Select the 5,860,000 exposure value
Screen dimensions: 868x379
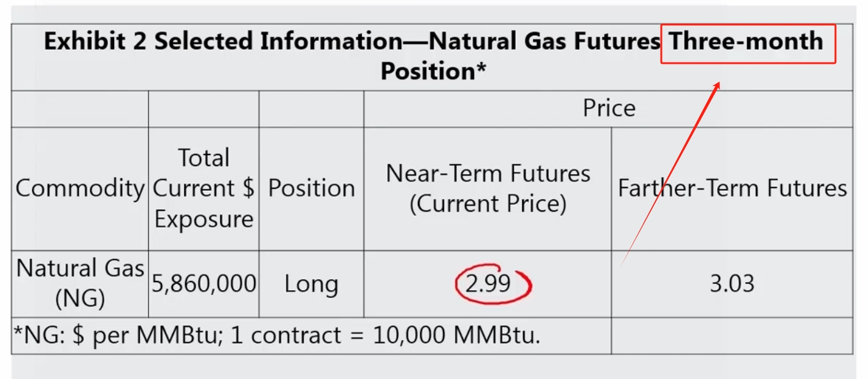[x=204, y=284]
